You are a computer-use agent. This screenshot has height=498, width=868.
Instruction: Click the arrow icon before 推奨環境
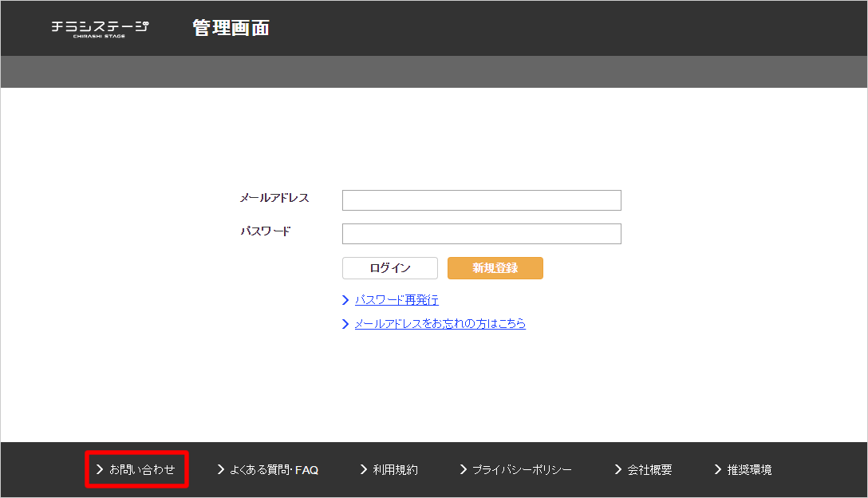click(718, 469)
